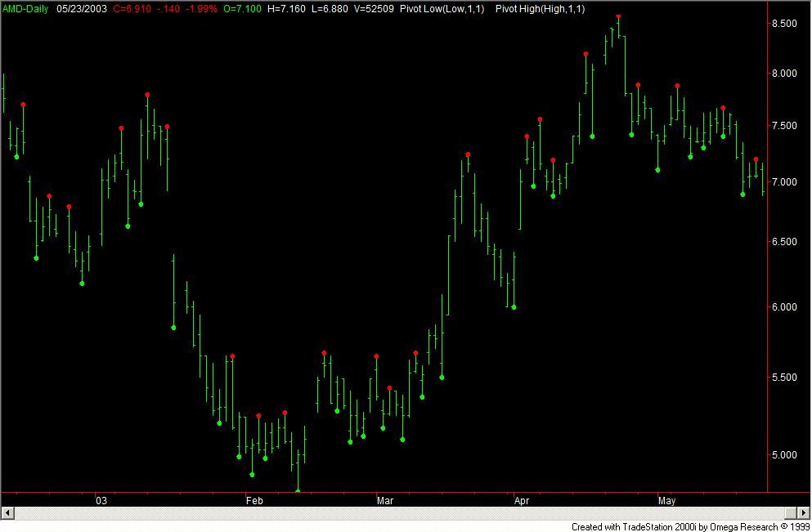Viewport: 812px width, 532px height.
Task: Click the Mar label on time axis
Action: coord(385,500)
